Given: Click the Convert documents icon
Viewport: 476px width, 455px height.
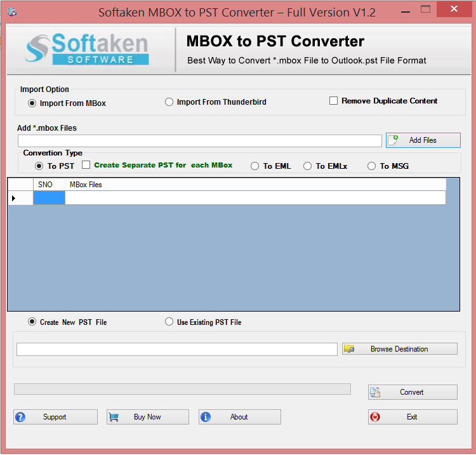Looking at the screenshot, I should 375,392.
